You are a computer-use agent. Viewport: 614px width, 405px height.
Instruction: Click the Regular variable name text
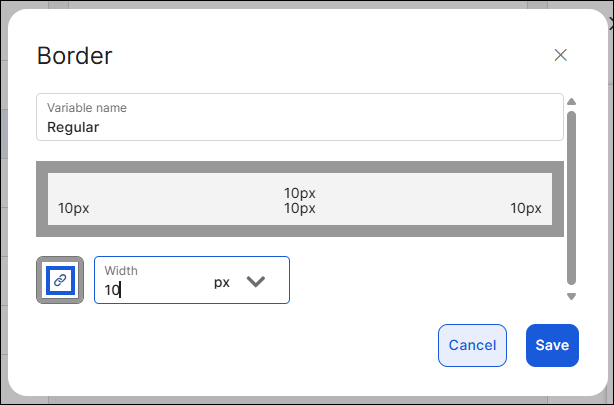[73, 127]
